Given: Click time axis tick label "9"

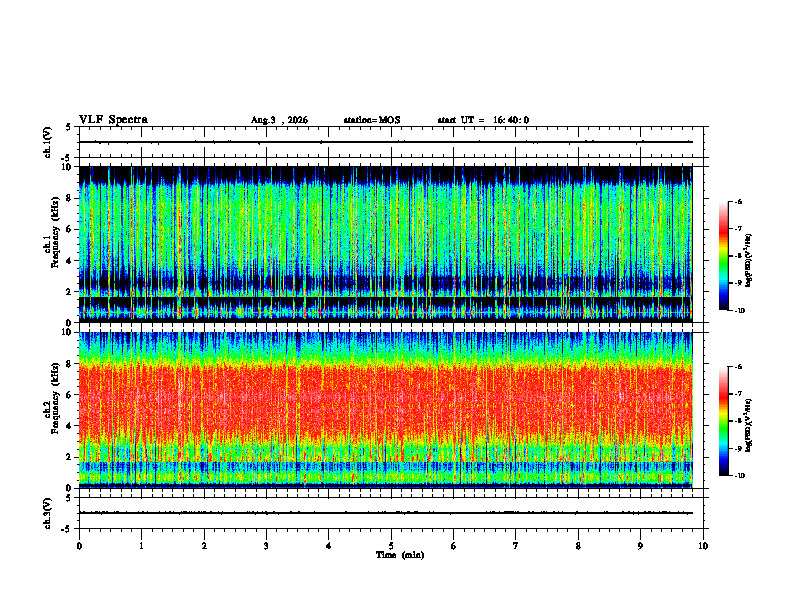Looking at the screenshot, I should (x=640, y=546).
